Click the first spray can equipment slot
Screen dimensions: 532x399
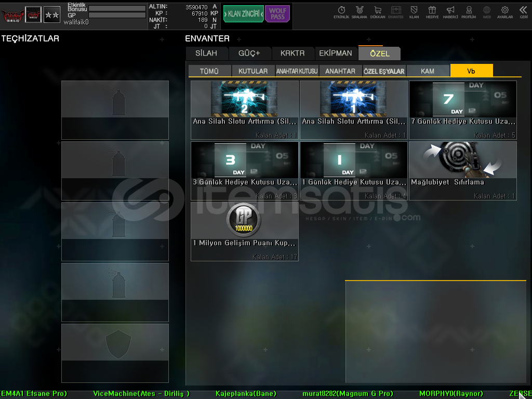tap(115, 110)
